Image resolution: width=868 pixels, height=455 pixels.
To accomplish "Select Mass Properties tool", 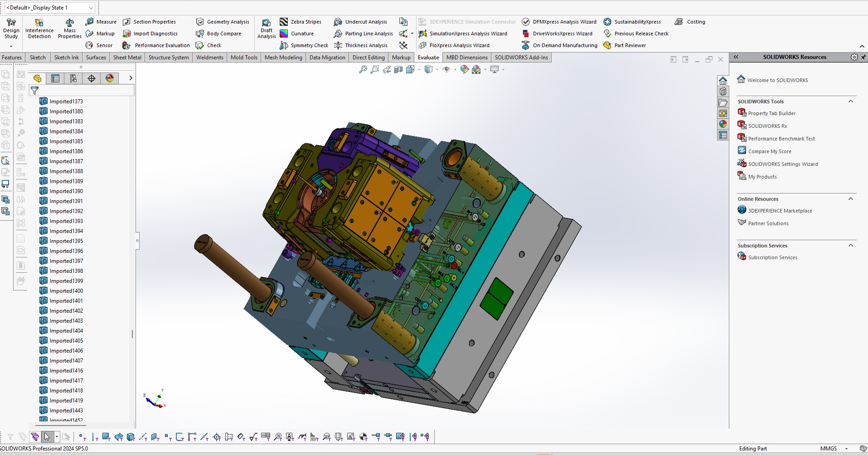I will coord(69,29).
